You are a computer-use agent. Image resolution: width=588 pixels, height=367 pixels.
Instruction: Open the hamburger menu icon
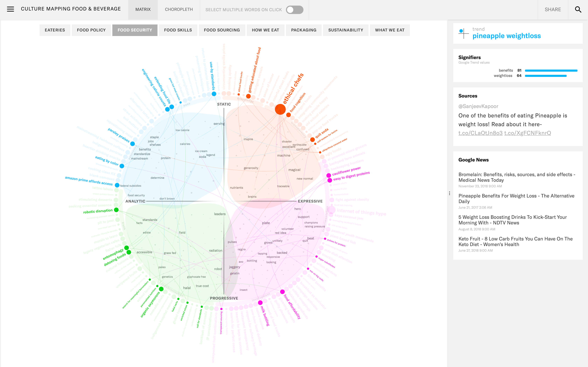coord(10,9)
